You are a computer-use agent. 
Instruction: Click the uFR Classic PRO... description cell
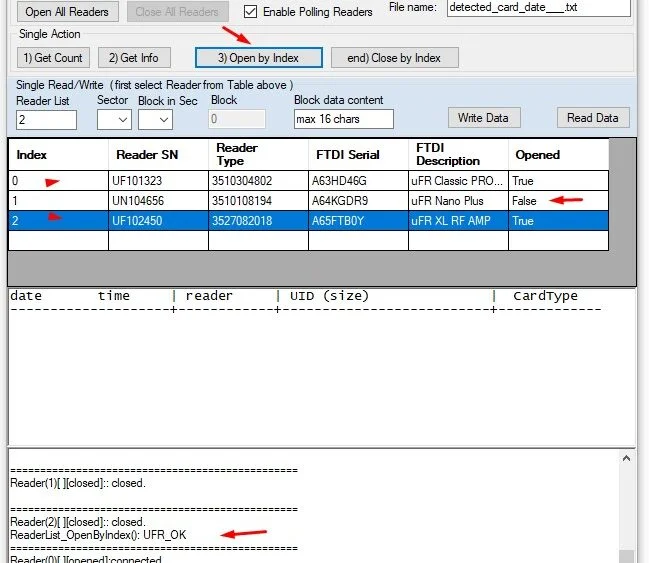click(x=458, y=181)
